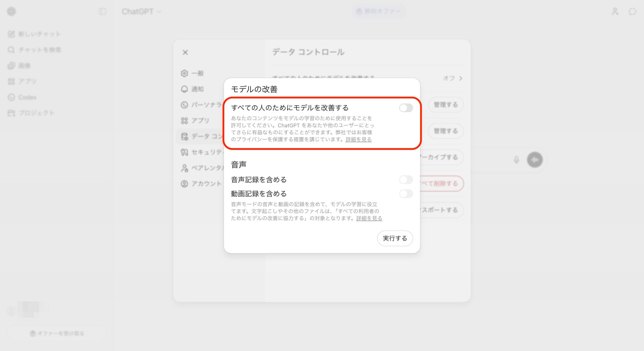Start 新しいチャット from sidebar
The width and height of the screenshot is (644, 351).
tap(34, 34)
